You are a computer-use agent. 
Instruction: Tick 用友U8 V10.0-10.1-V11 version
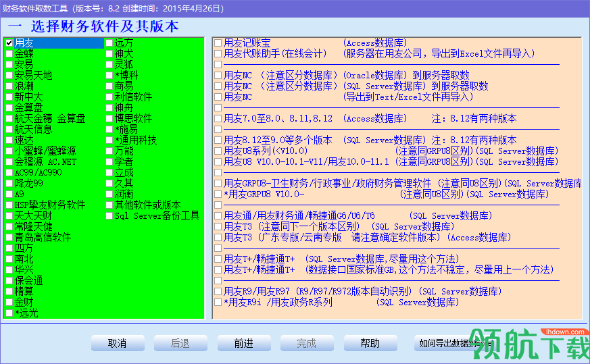point(218,162)
